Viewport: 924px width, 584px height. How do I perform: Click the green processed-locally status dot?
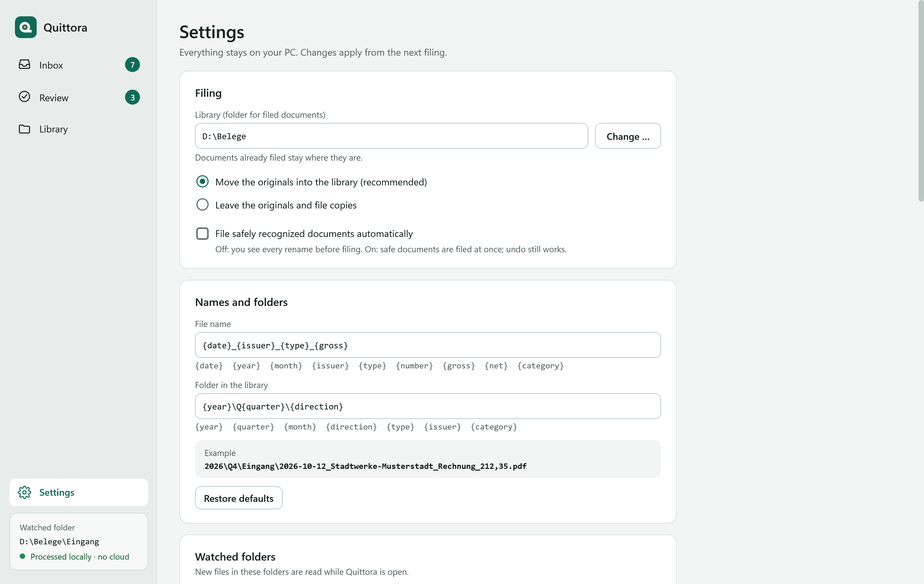coord(22,556)
